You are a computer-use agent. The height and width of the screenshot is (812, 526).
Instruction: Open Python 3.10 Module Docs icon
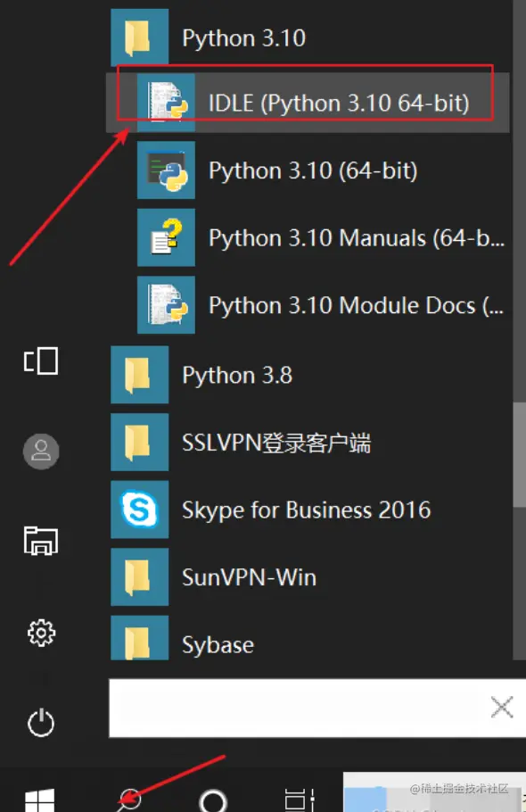click(x=166, y=304)
